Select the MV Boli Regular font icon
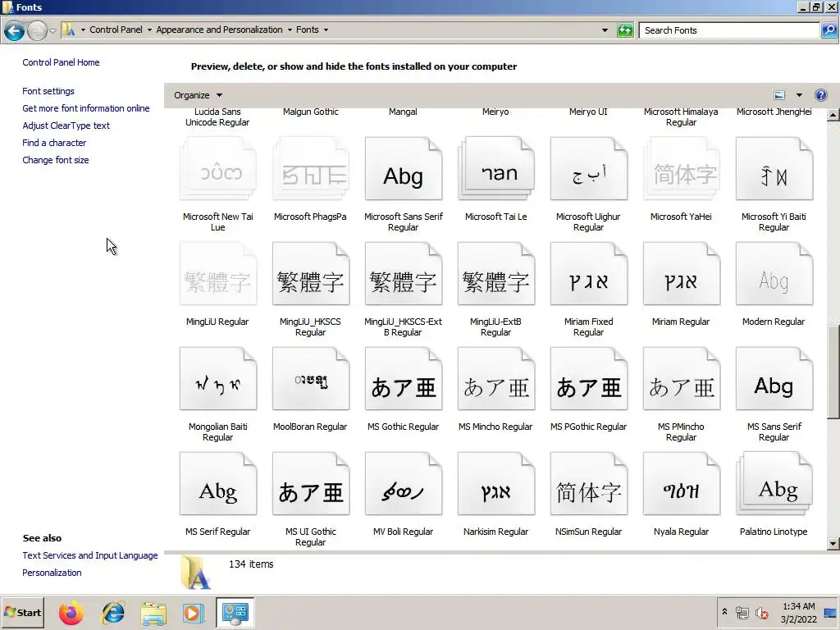Viewport: 840px width, 630px height. (x=404, y=484)
